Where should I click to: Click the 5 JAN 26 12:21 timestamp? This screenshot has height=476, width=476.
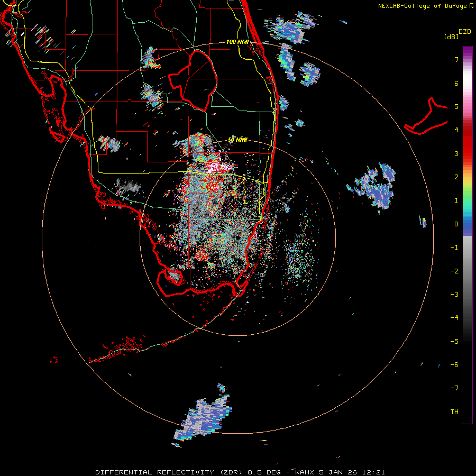coord(352,472)
